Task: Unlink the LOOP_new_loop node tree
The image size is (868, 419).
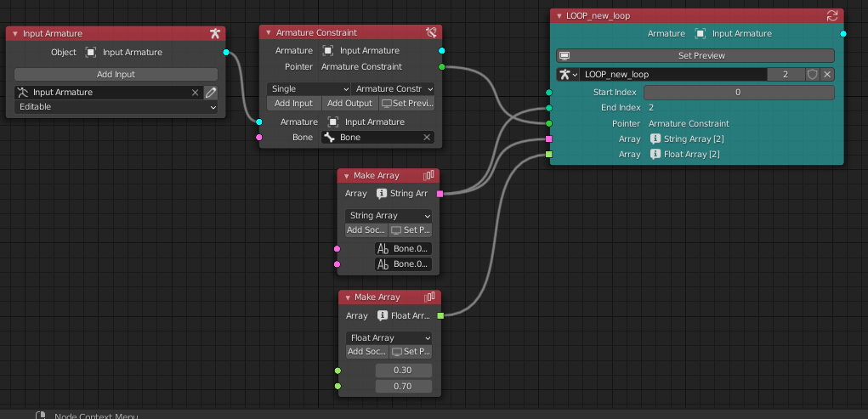Action: (827, 74)
